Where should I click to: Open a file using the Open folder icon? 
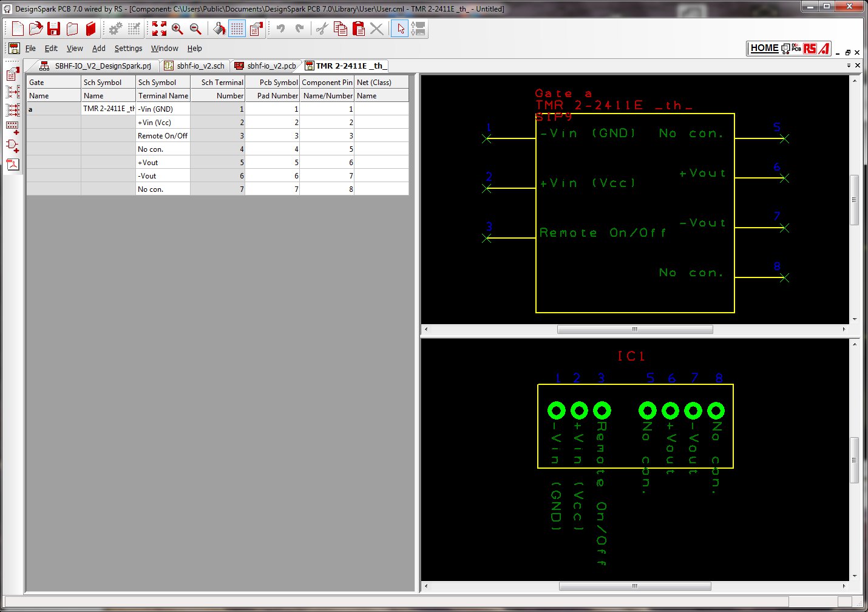[36, 29]
